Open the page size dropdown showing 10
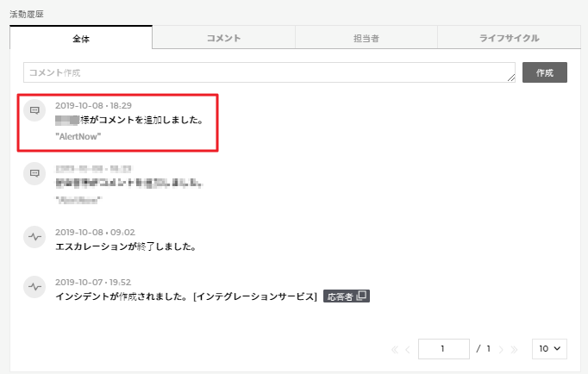 [549, 348]
